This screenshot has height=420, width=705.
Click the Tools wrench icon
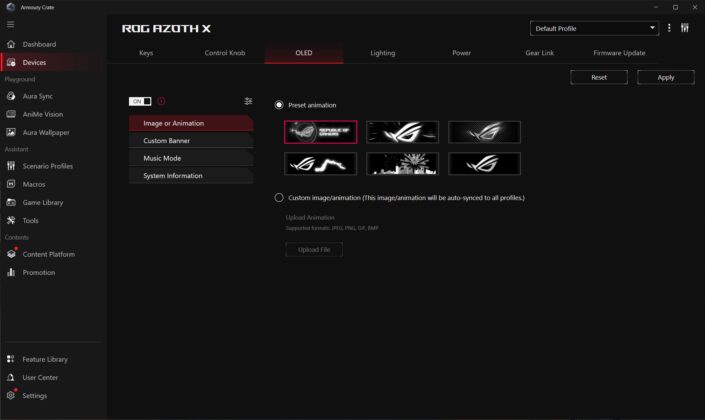tap(11, 220)
